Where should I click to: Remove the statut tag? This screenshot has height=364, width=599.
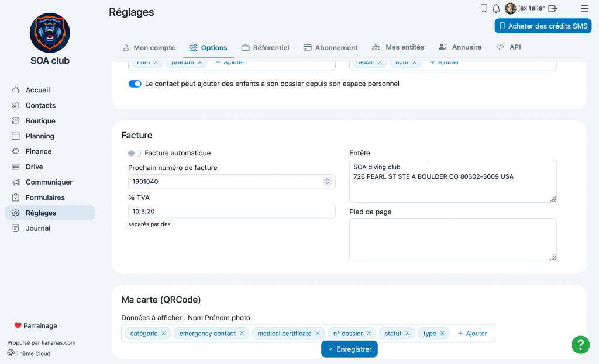(408, 334)
